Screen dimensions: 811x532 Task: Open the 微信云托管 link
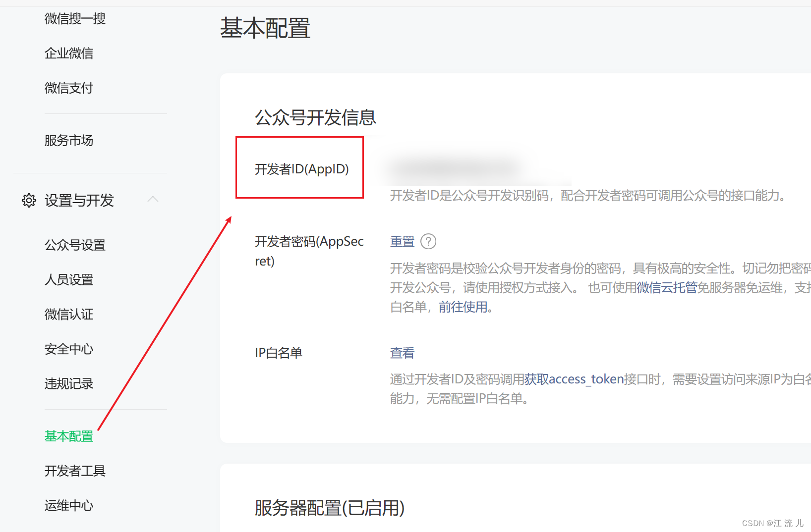667,288
